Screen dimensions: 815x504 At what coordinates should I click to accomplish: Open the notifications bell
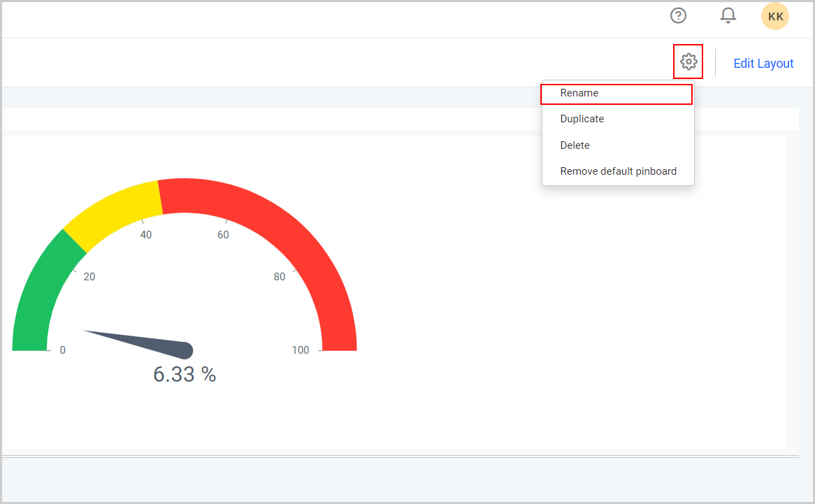728,15
